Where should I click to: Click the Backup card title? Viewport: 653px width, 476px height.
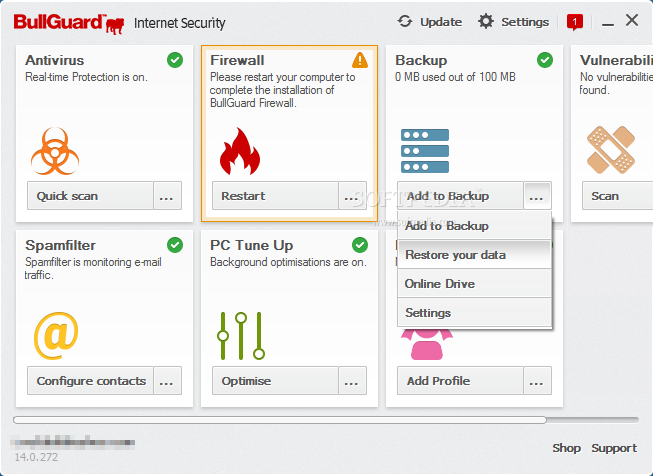coord(421,60)
